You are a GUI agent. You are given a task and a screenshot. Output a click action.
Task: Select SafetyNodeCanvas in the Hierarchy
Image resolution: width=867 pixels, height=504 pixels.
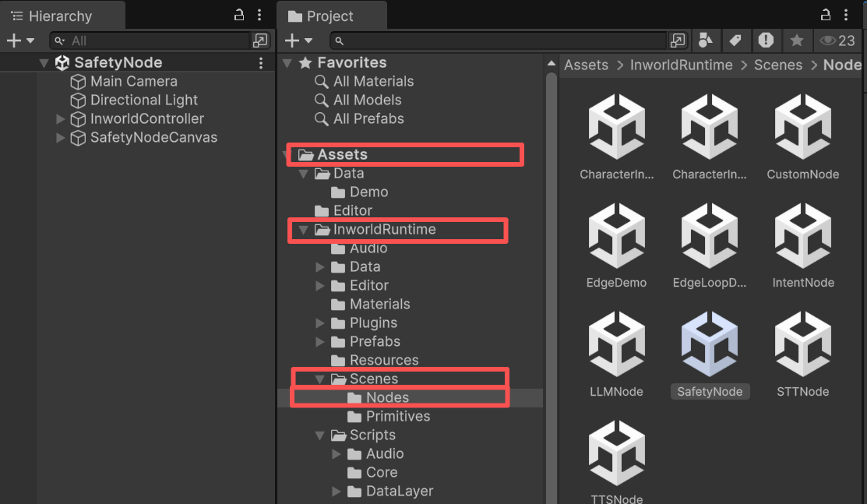(x=153, y=138)
